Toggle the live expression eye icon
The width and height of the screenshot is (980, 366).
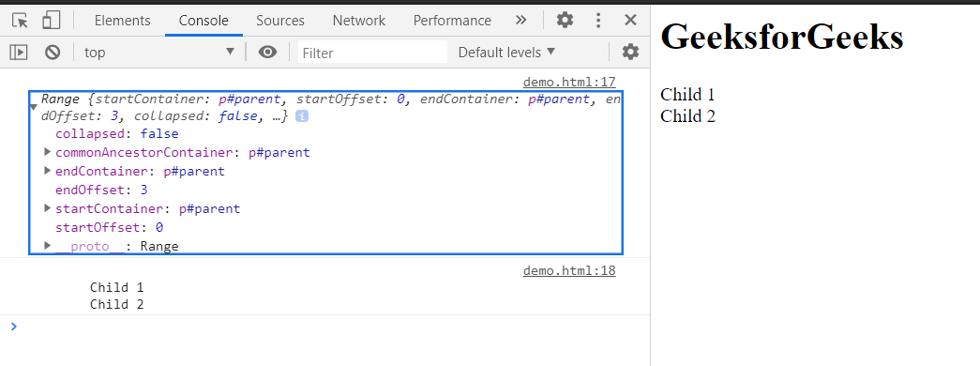coord(267,52)
